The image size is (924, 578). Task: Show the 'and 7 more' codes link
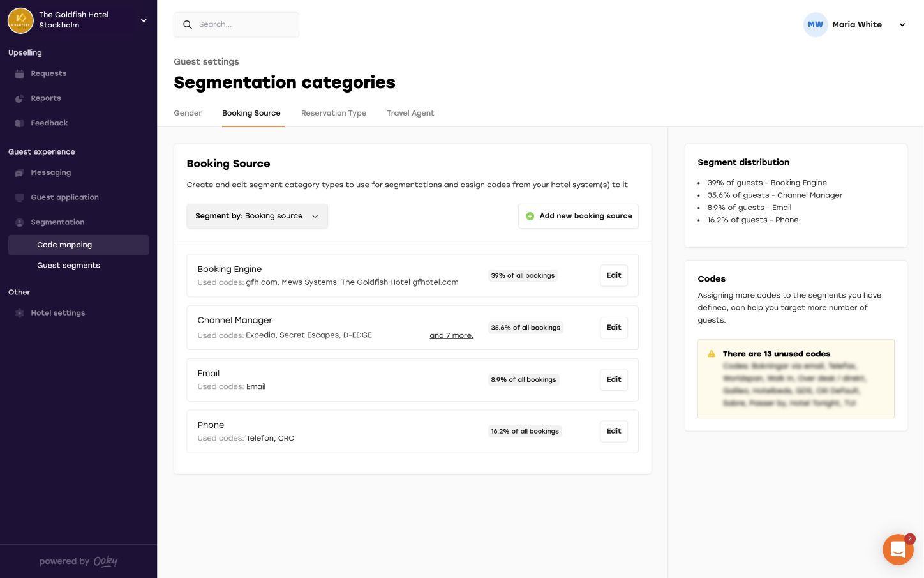pyautogui.click(x=451, y=335)
